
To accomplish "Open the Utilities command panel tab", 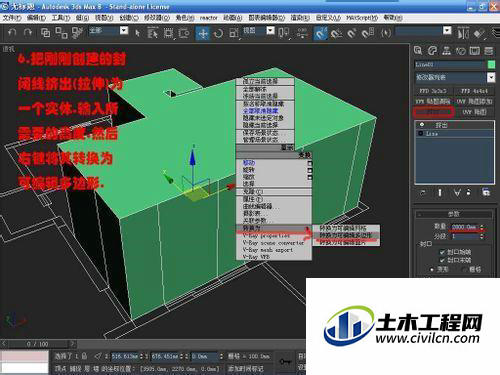I will pyautogui.click(x=489, y=51).
